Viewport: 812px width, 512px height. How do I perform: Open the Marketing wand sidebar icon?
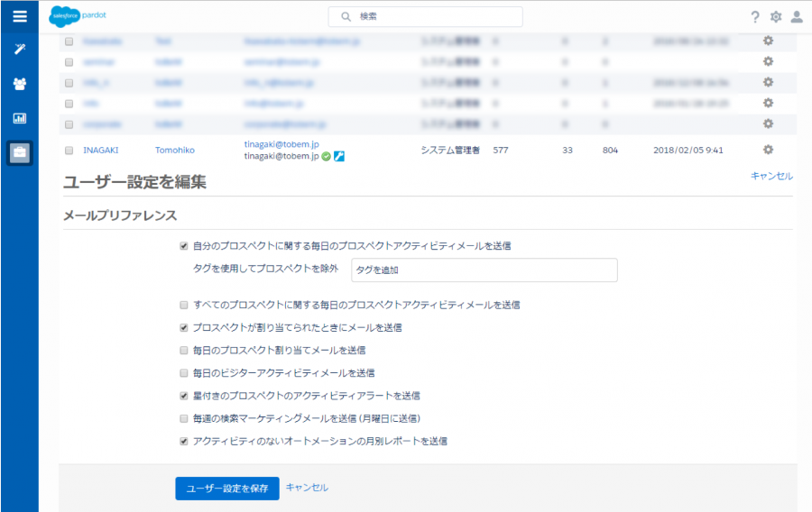[x=19, y=49]
